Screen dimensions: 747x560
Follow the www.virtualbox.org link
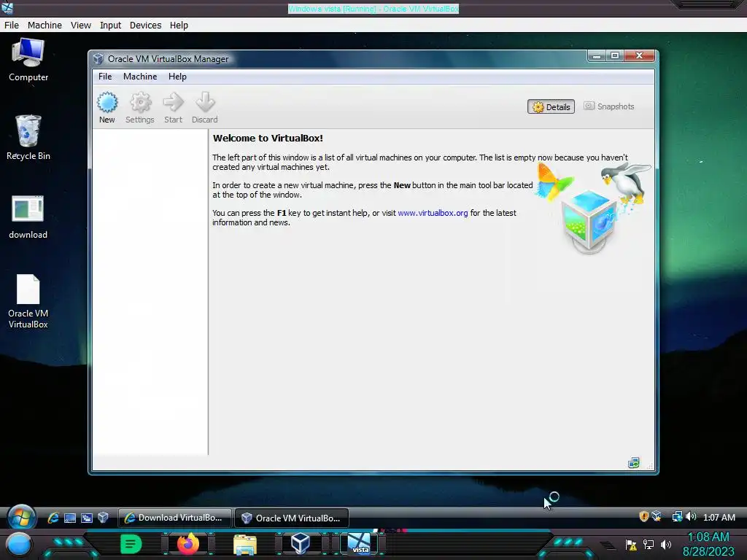pos(433,213)
